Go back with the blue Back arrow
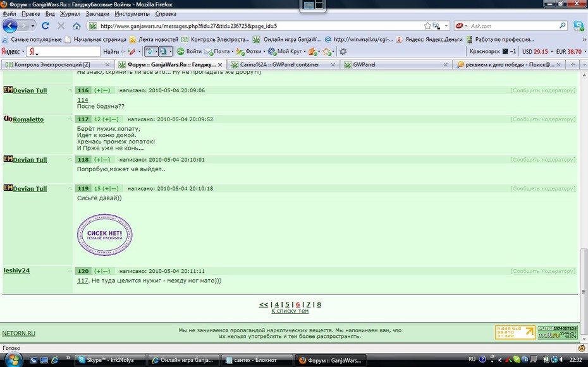The image size is (588, 367). (9, 26)
